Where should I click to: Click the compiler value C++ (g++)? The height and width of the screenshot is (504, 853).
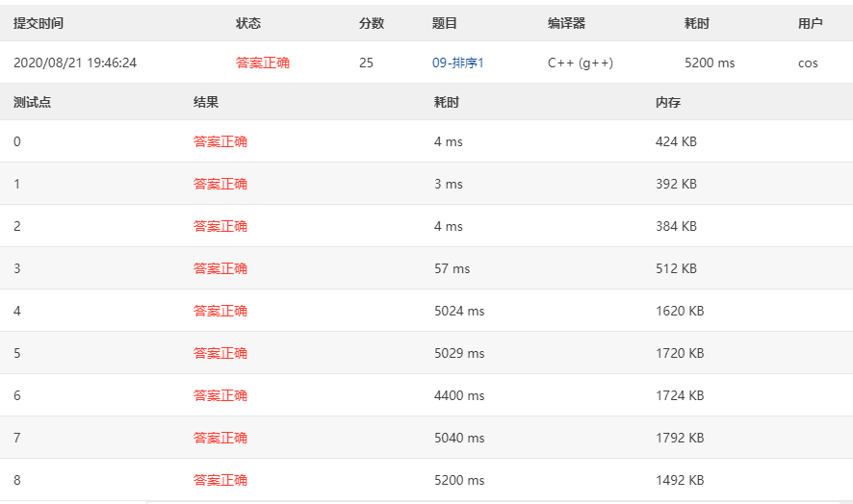point(581,63)
